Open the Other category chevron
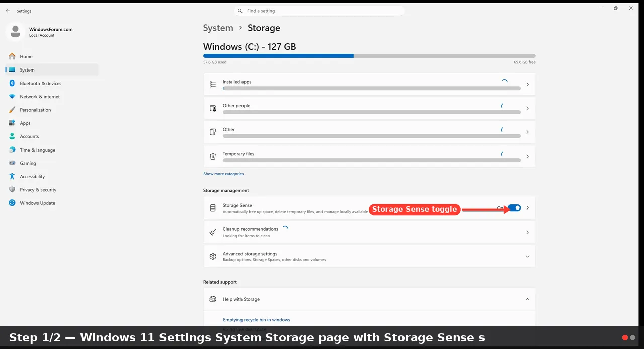The image size is (644, 349). click(x=527, y=132)
